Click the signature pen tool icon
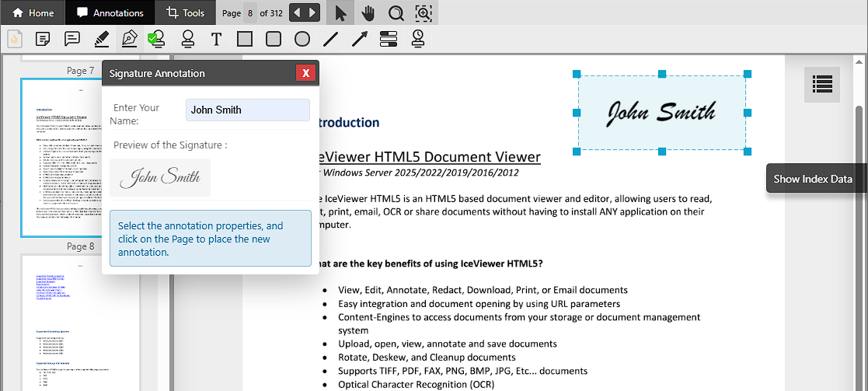The image size is (868, 391). (129, 39)
